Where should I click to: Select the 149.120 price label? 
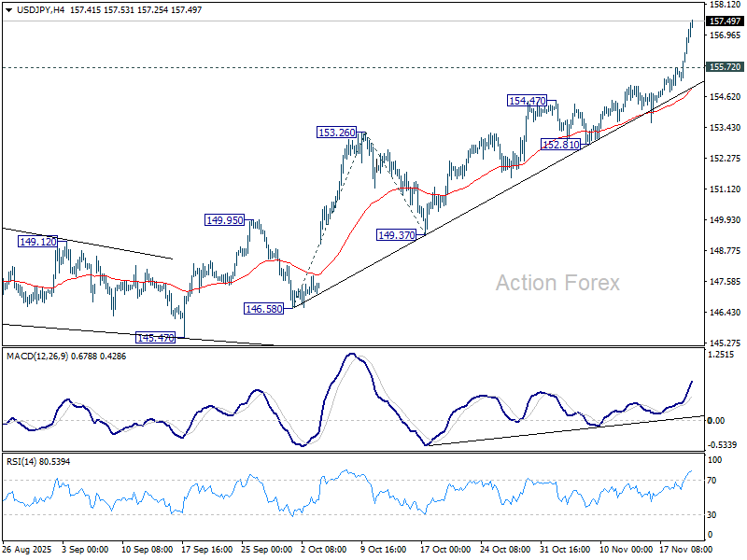(37, 242)
